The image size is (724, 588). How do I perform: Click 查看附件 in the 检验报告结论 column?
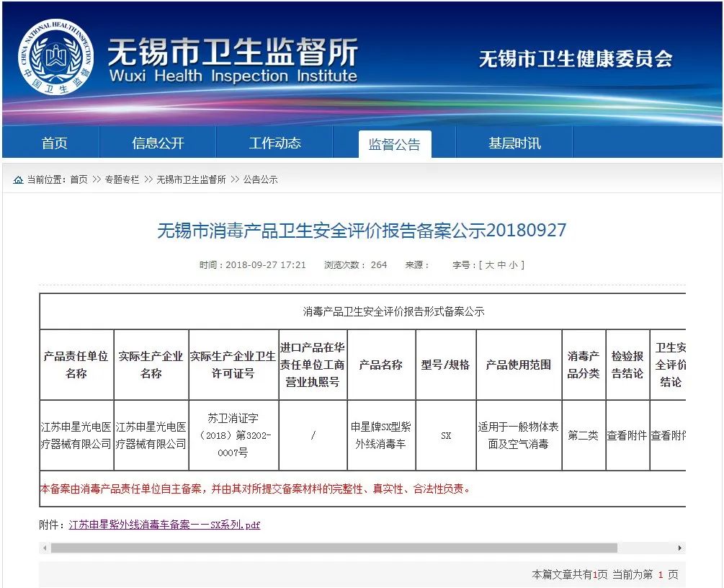(x=627, y=435)
